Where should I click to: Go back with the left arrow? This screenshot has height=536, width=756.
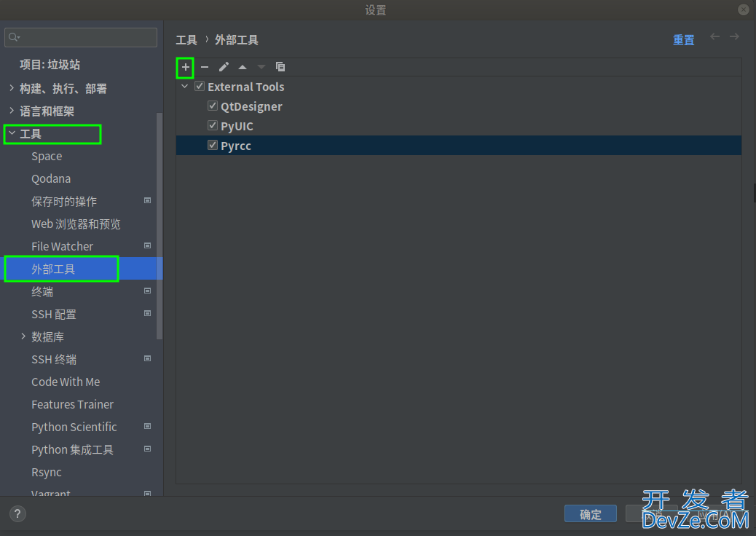pyautogui.click(x=715, y=36)
